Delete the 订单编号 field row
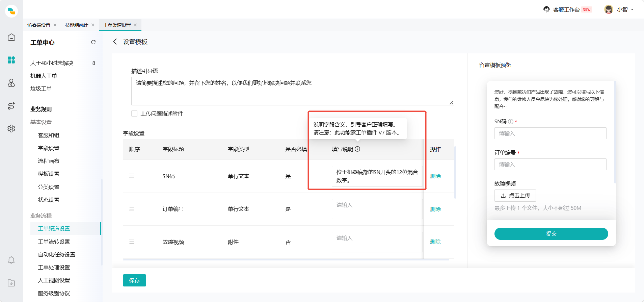 (x=435, y=209)
